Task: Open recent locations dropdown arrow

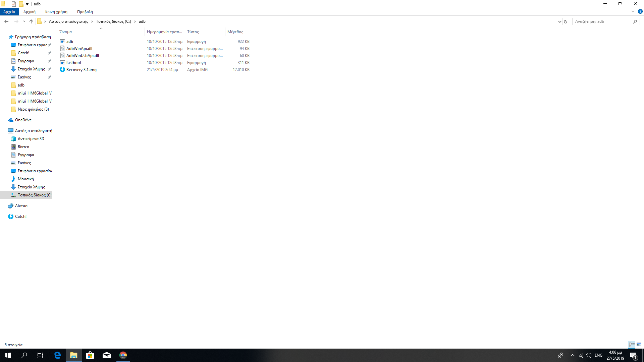Action: pos(24,21)
